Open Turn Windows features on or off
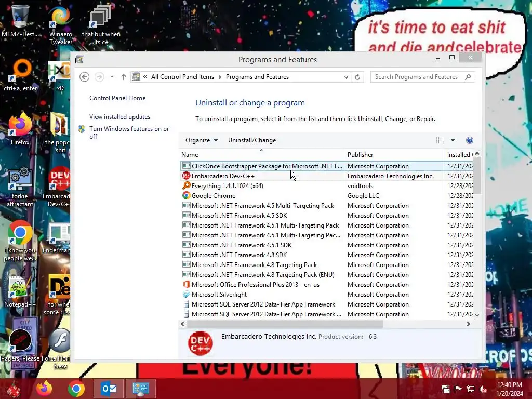The image size is (532, 399). 129,132
